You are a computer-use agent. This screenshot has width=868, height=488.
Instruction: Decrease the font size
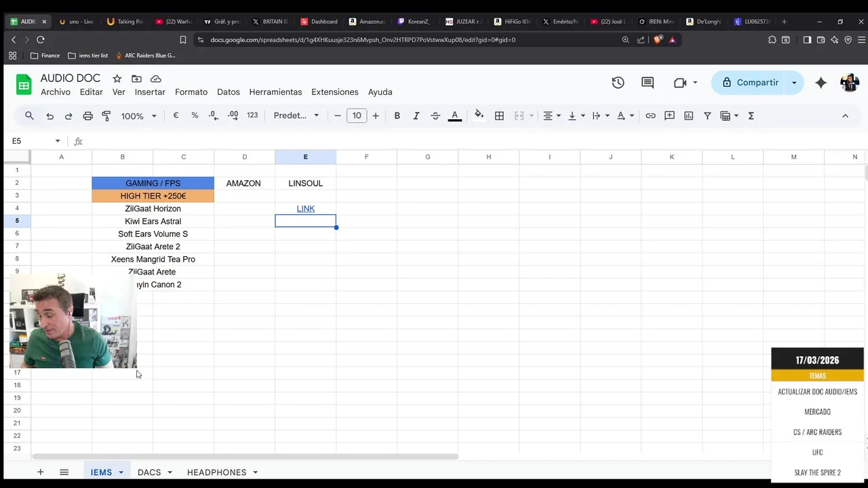[338, 116]
